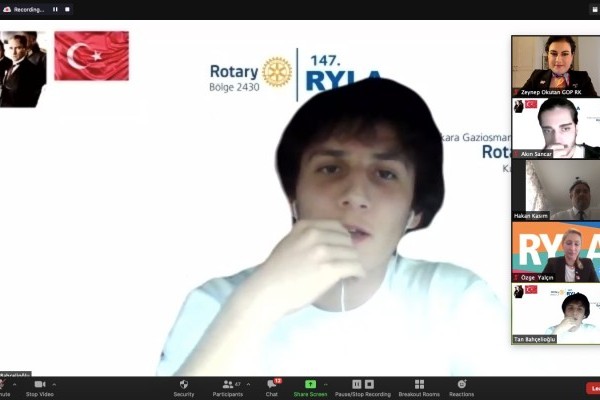Click the 'Pause/Stop Recording' label
This screenshot has width=600, height=400.
[x=363, y=394]
